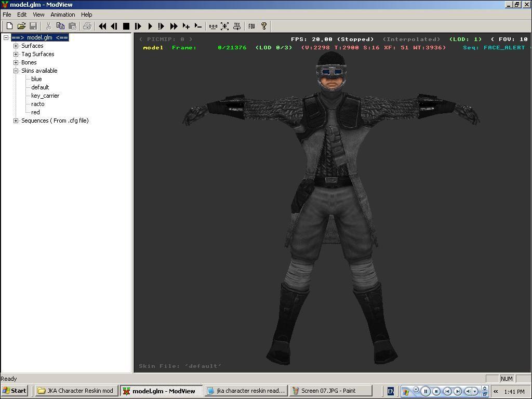Viewport: 532px width, 399px height.
Task: Click the FOV toolbar button
Action: pyautogui.click(x=251, y=26)
